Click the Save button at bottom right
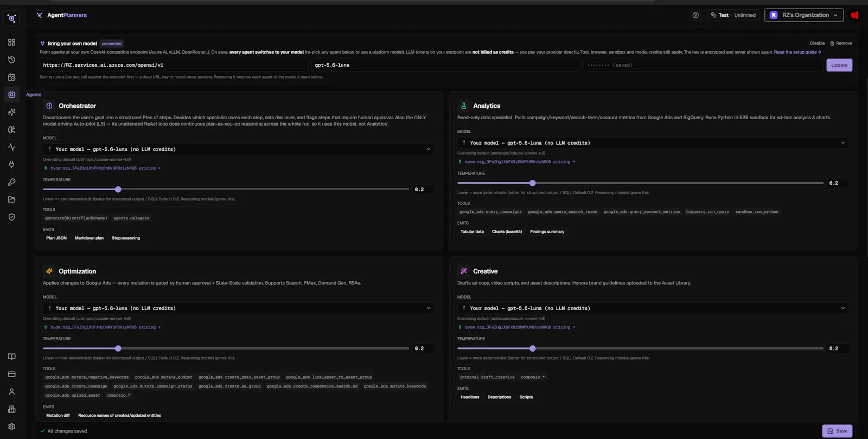 [837, 431]
